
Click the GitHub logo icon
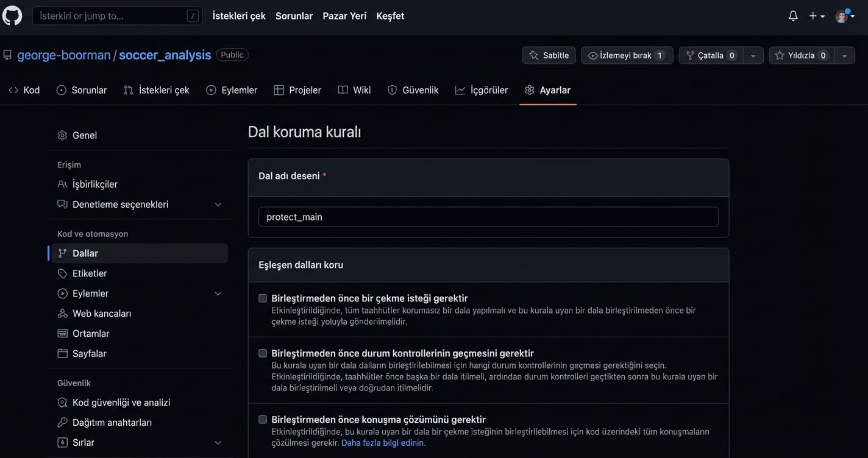coord(12,16)
